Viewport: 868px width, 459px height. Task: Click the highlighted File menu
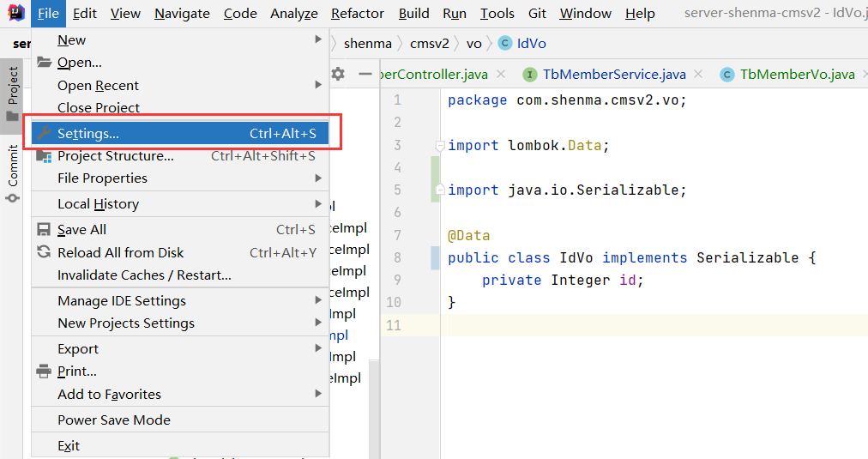point(48,13)
